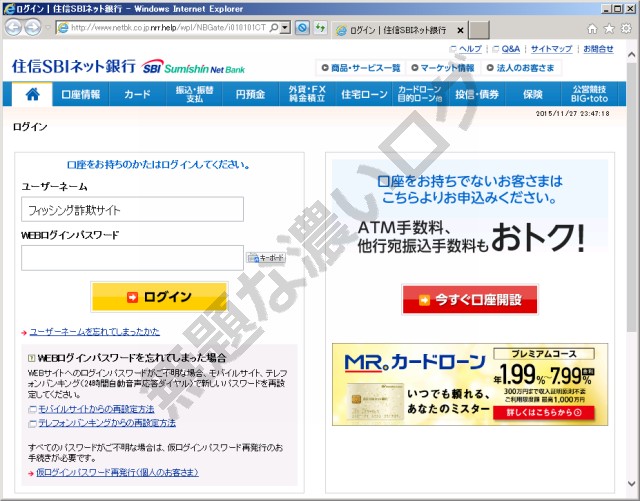Image resolution: width=640 pixels, height=501 pixels.
Task: Click the ログイン page heading
Action: pyautogui.click(x=30, y=127)
